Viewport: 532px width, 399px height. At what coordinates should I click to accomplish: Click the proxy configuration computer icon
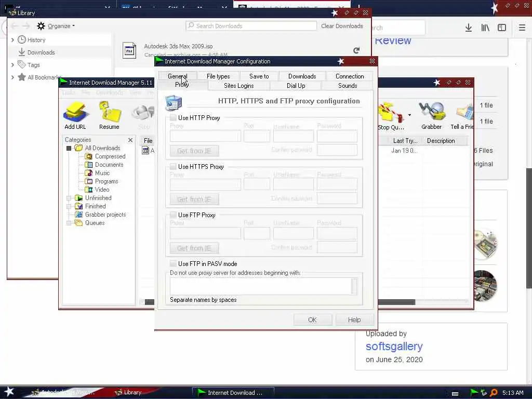pos(174,103)
